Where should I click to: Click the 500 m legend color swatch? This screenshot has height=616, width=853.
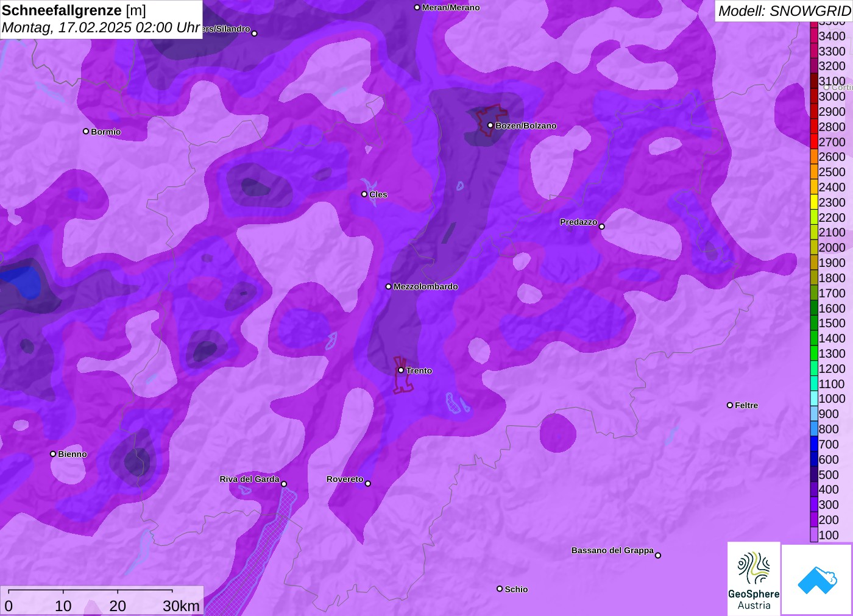(x=814, y=475)
